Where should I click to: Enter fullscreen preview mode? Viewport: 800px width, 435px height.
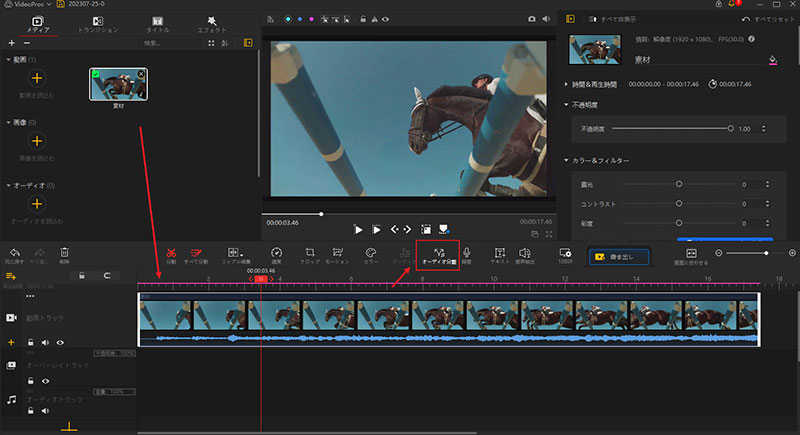(549, 234)
